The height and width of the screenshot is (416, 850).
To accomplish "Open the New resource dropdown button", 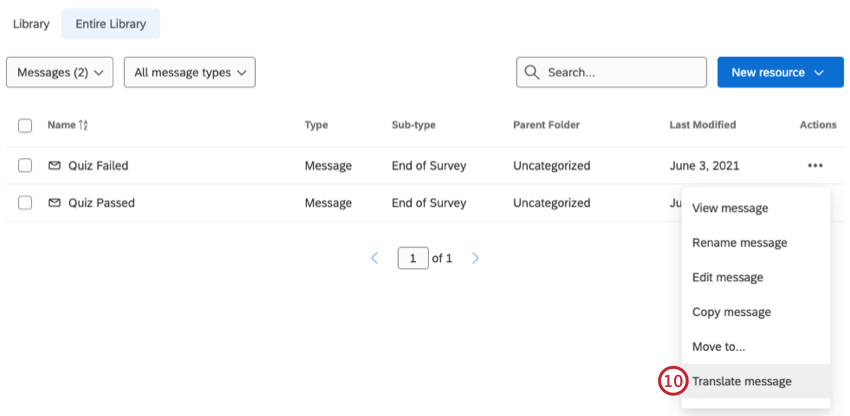I will 779,72.
